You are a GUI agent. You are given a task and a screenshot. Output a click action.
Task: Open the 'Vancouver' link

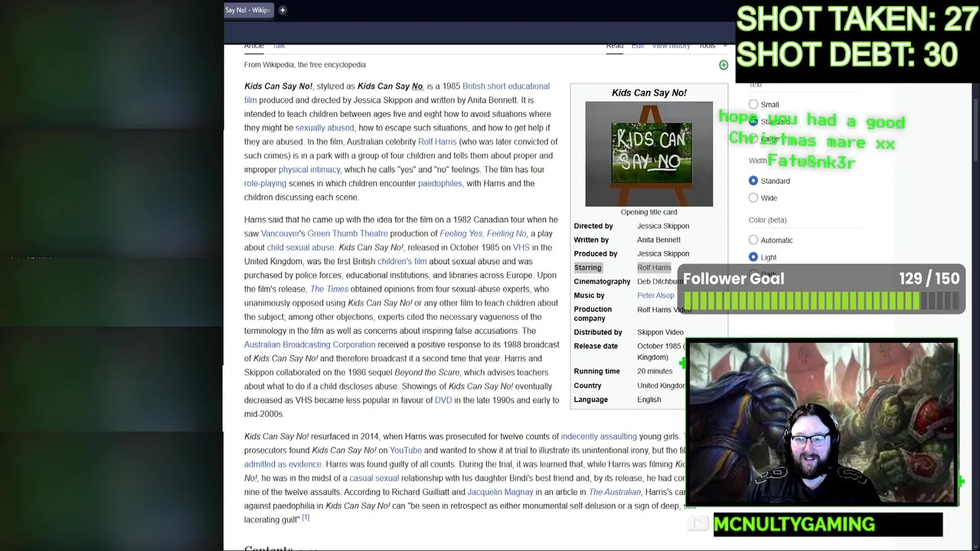pos(280,233)
